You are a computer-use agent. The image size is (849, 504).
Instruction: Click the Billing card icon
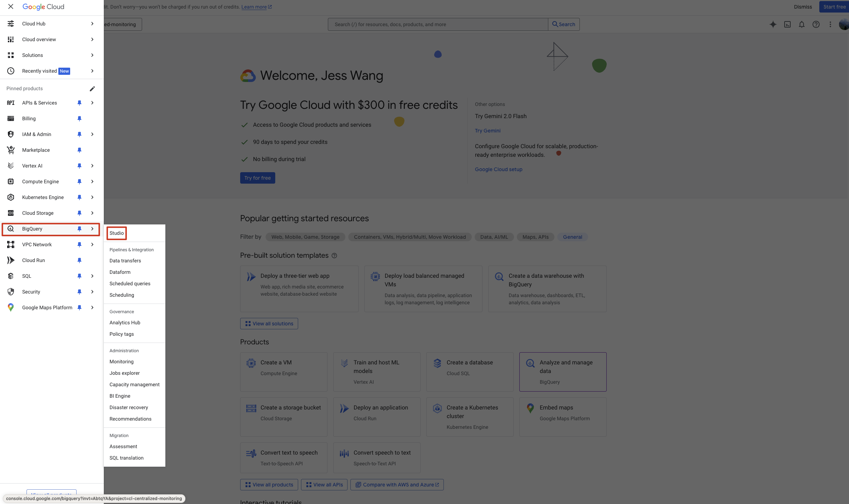11,118
